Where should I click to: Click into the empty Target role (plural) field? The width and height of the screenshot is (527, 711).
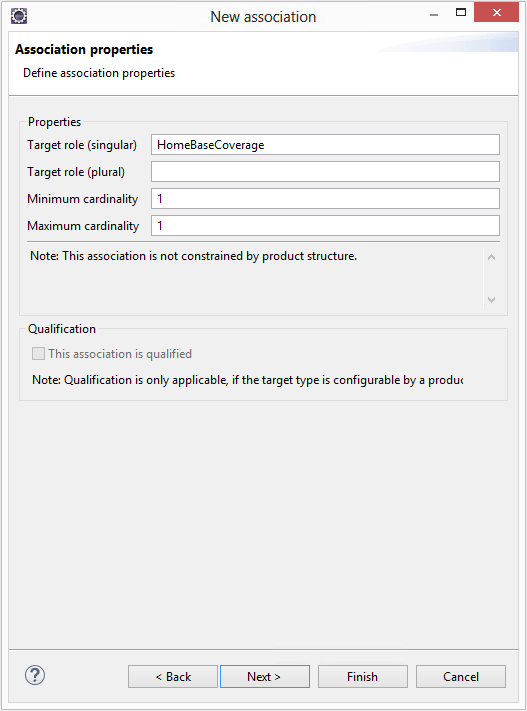pyautogui.click(x=325, y=171)
